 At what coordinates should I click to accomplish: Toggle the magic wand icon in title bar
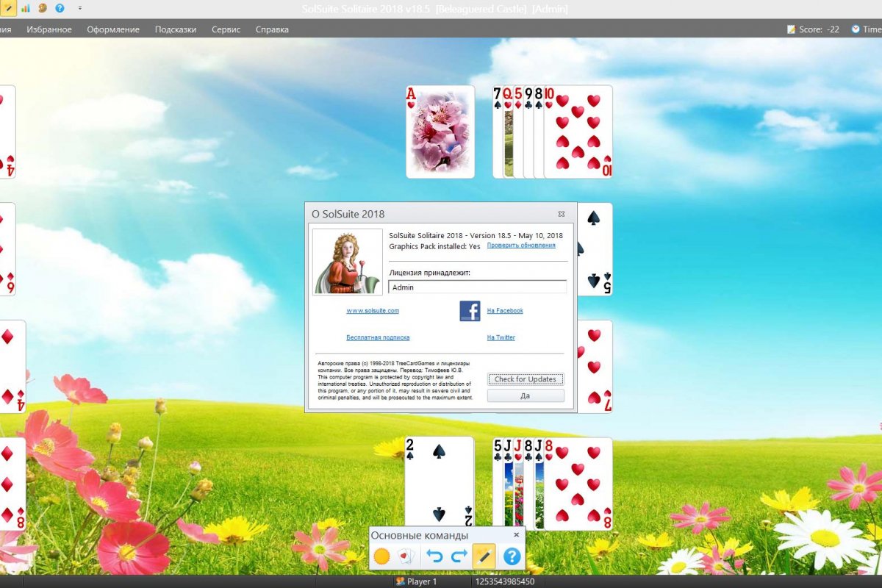point(8,8)
